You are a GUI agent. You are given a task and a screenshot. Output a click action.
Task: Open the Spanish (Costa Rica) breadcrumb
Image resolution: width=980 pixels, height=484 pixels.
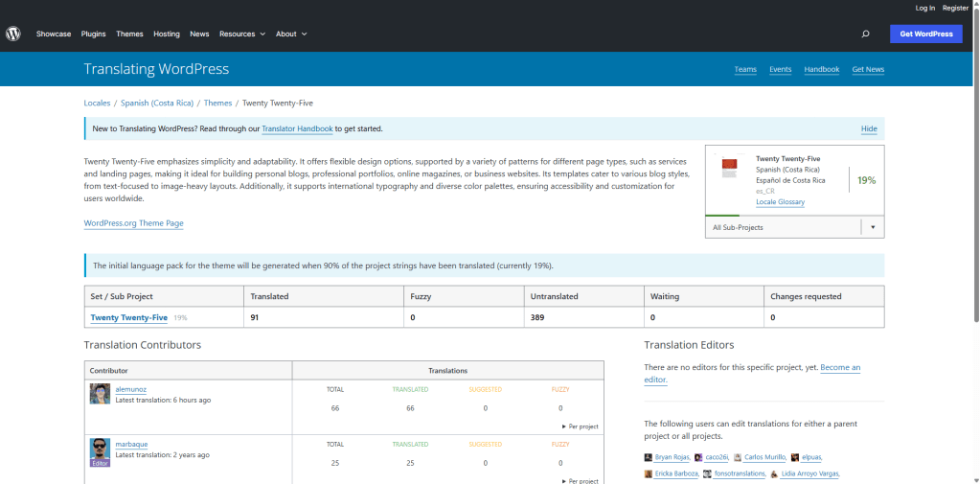157,103
